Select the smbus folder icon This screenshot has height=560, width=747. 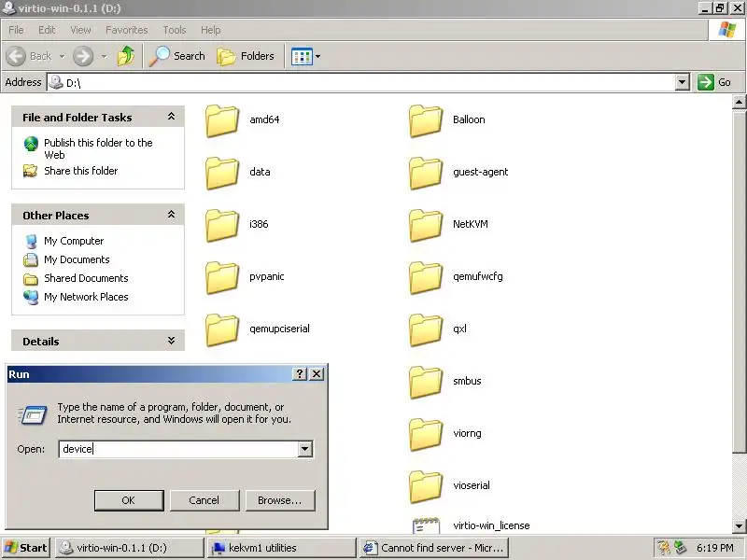pyautogui.click(x=426, y=382)
